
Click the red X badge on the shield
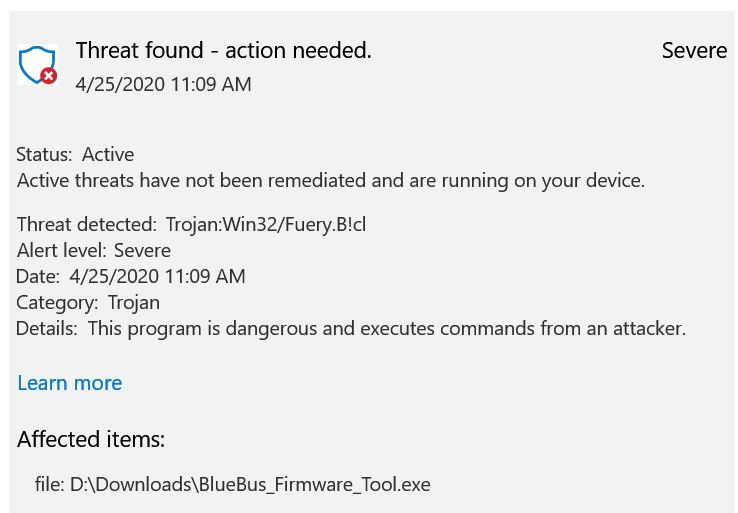coord(49,76)
